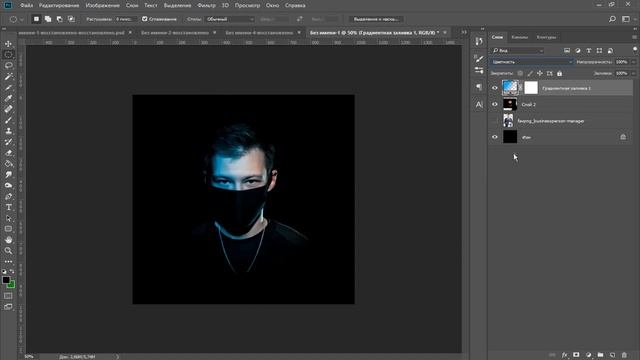Create new adjustment layer icon
The image size is (640, 360).
(x=588, y=355)
